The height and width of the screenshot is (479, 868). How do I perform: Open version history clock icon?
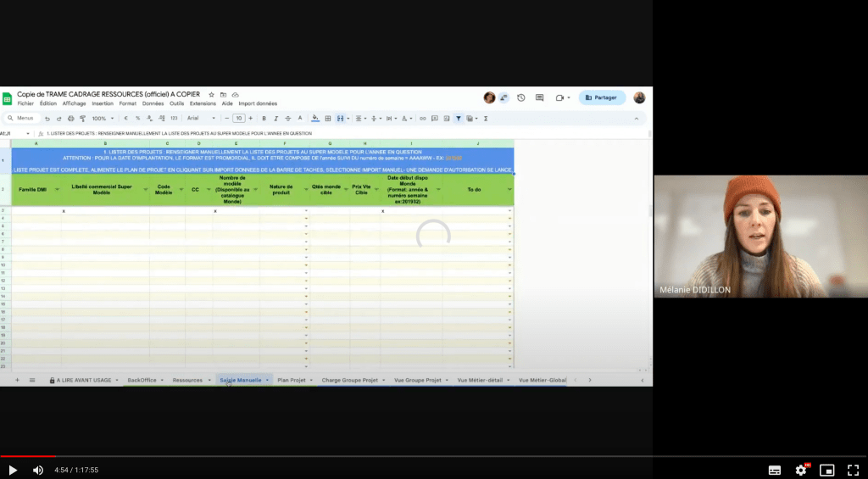(520, 97)
